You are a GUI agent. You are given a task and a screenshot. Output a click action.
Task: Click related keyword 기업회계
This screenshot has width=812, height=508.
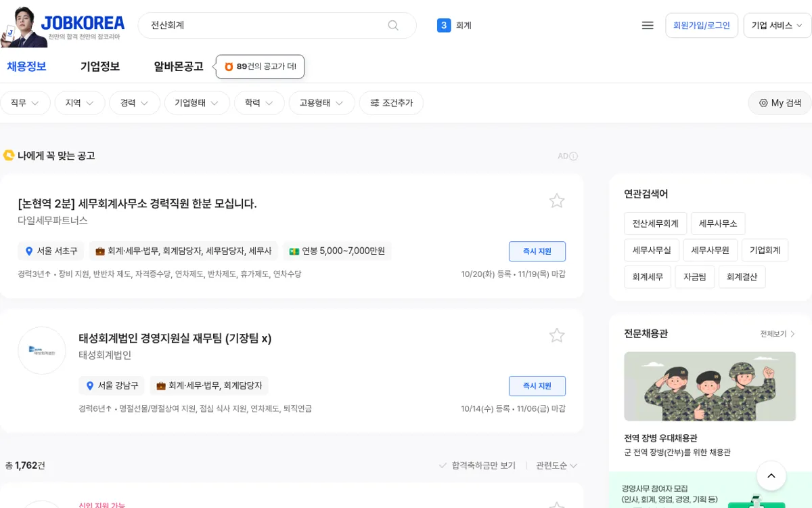point(765,250)
